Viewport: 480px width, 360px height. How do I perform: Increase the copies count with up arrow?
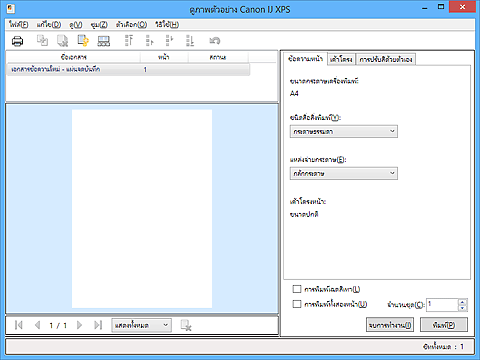(462, 302)
